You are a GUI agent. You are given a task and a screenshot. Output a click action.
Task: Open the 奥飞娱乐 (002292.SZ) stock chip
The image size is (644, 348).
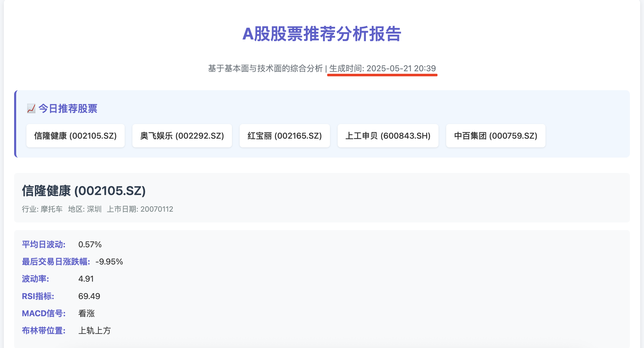point(182,136)
